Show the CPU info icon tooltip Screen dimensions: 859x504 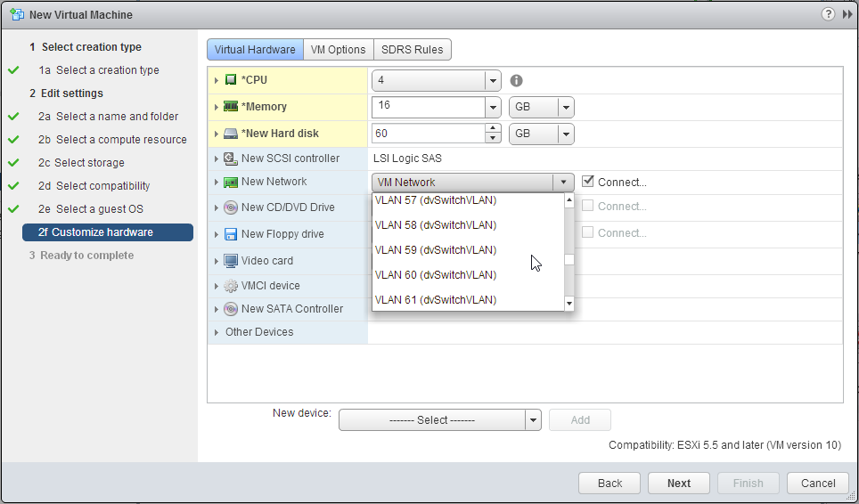tap(516, 81)
